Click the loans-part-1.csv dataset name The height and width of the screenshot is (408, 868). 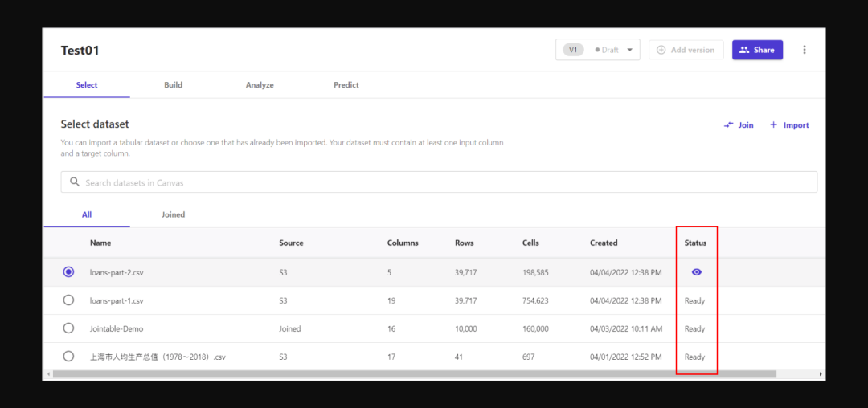coord(117,300)
